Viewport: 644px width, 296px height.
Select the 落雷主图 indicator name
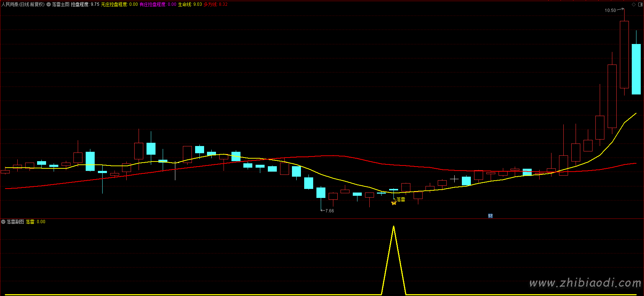(60, 5)
